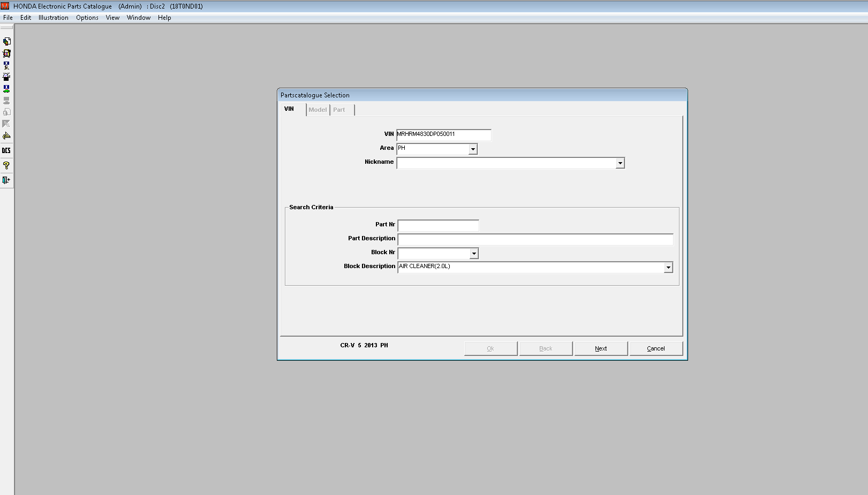Click the triangle ruler icon
868x495 pixels.
pos(6,136)
